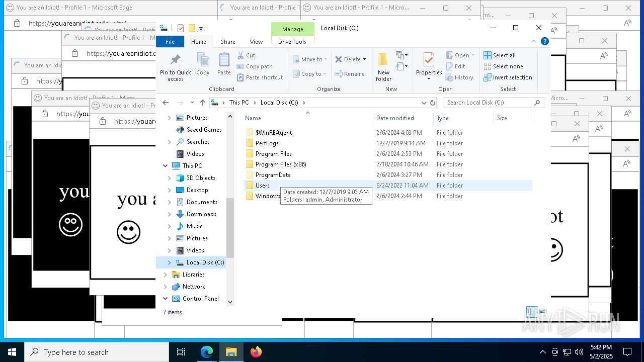Open Explorer Help question mark

(544, 42)
